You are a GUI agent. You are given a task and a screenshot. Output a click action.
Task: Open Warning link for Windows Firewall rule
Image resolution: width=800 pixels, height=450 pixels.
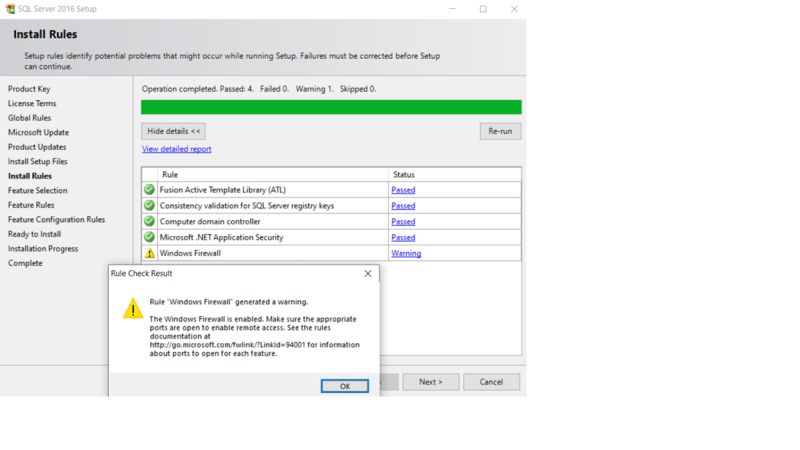pyautogui.click(x=406, y=253)
